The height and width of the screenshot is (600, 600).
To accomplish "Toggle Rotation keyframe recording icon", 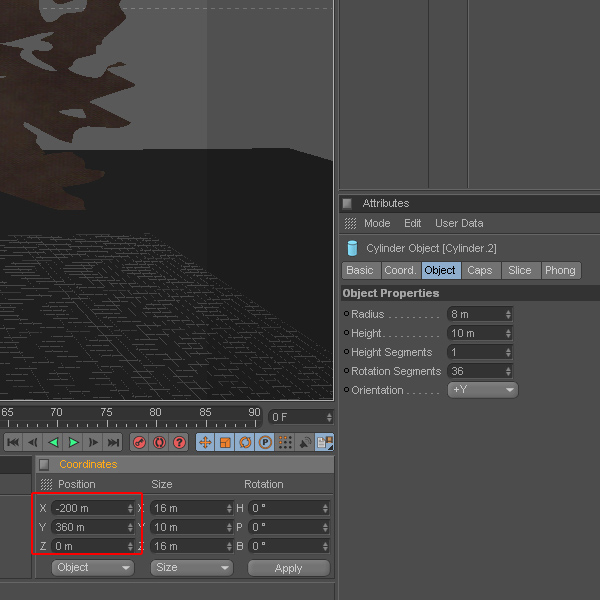I will tap(245, 442).
